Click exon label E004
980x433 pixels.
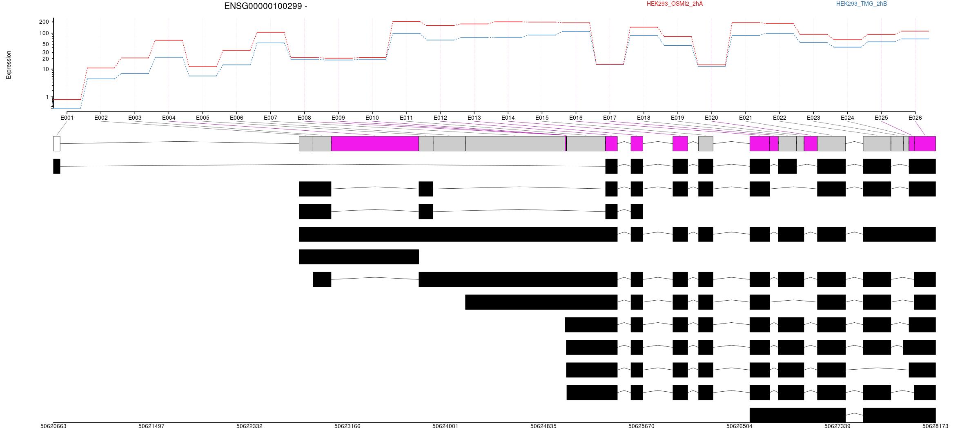169,118
